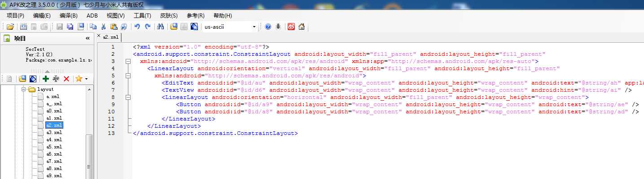This screenshot has width=644, height=179.
Task: Select the highlighted a2.xml tree item
Action: click(54, 125)
